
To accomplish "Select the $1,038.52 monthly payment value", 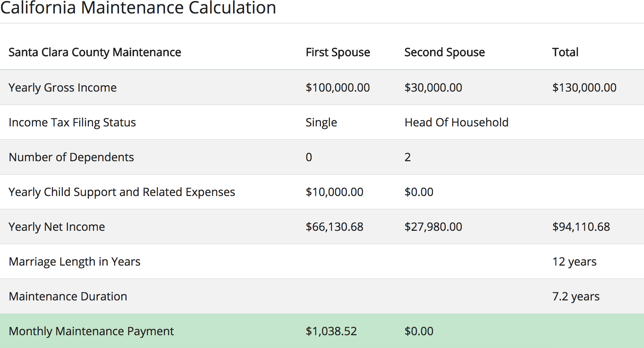I will point(331,331).
